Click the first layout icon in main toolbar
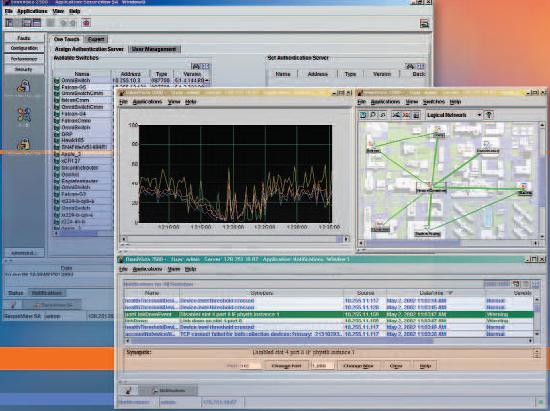Screen dimensions: 550x411 point(9,23)
